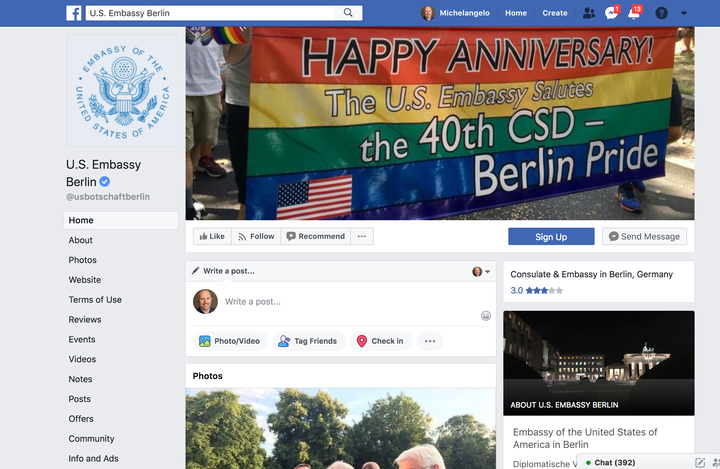This screenshot has height=469, width=720.
Task: Click the 3.0 star rating
Action: (536, 290)
